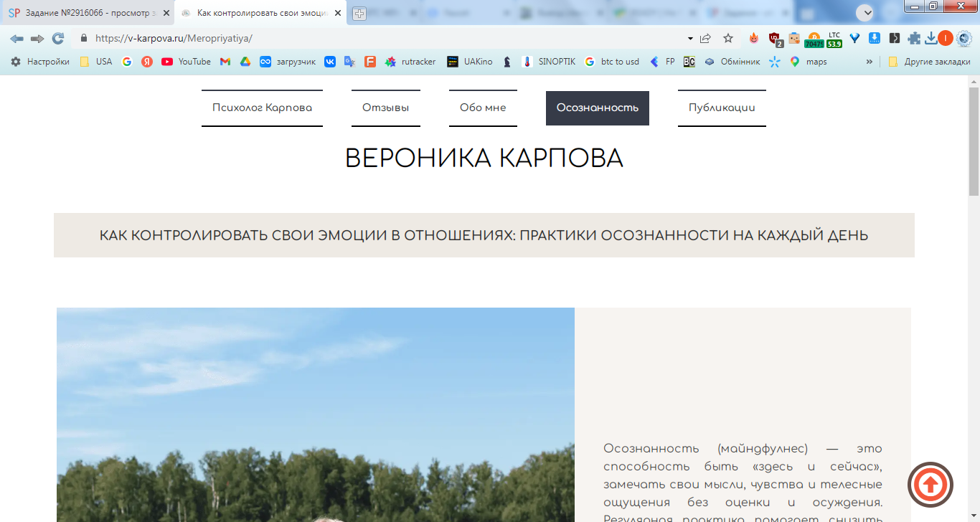Open the BC bookmark icon

(689, 62)
